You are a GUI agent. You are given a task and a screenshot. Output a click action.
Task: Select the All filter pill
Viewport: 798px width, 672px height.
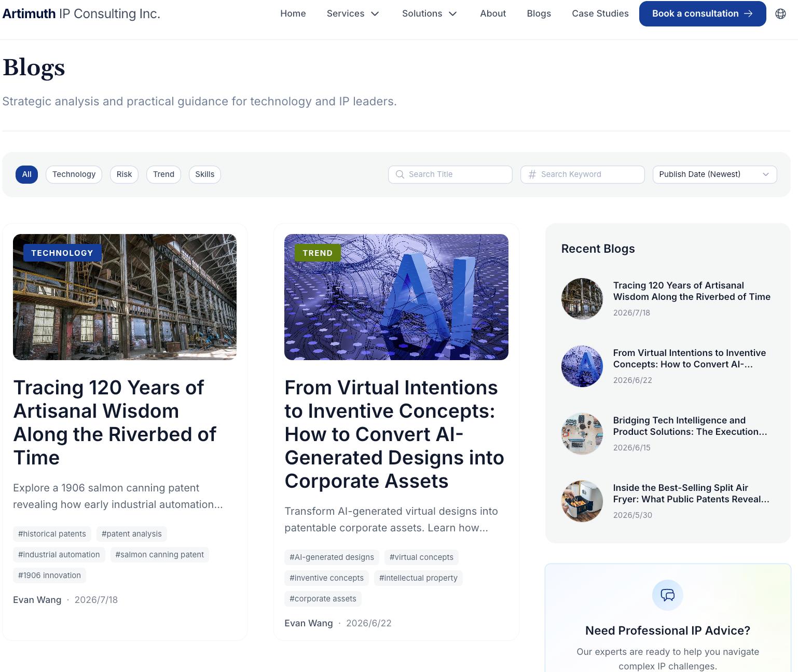(26, 174)
